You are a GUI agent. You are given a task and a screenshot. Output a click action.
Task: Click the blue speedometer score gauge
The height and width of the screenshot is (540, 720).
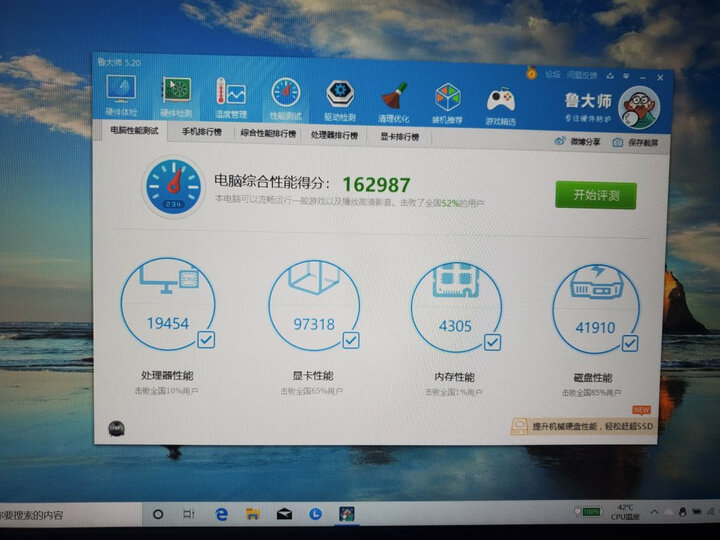[x=173, y=186]
